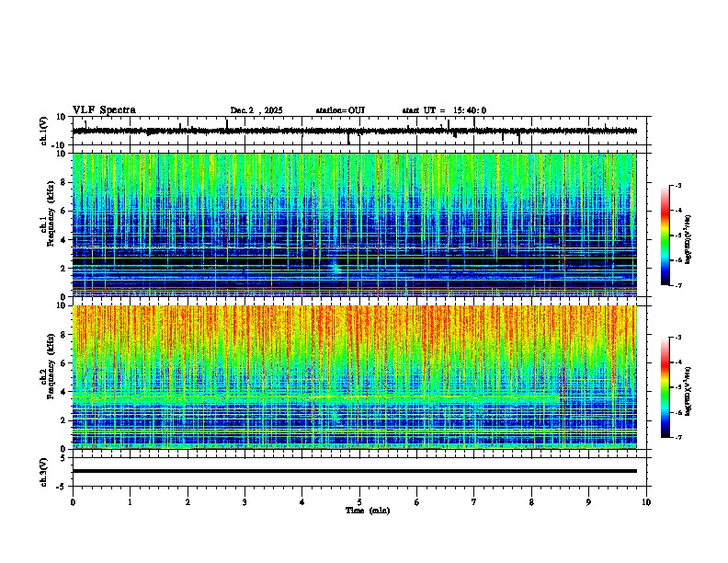Click the 'Time (min)' axis title

pyautogui.click(x=368, y=511)
